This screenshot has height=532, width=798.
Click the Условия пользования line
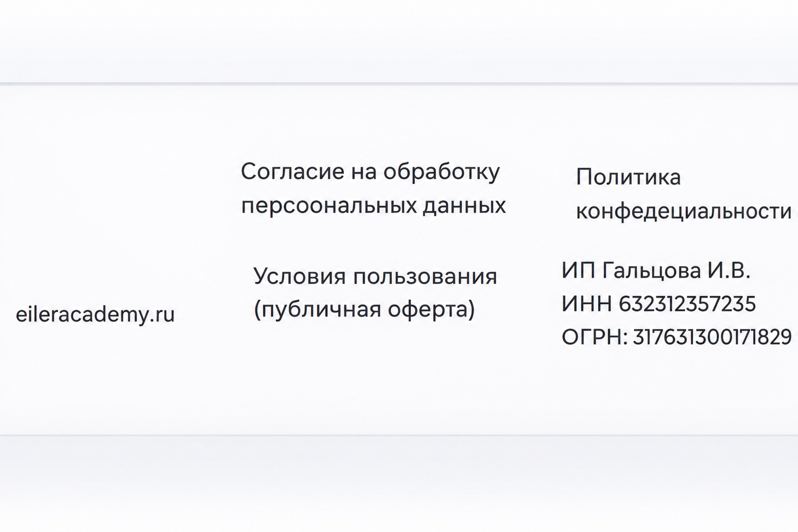click(x=375, y=276)
